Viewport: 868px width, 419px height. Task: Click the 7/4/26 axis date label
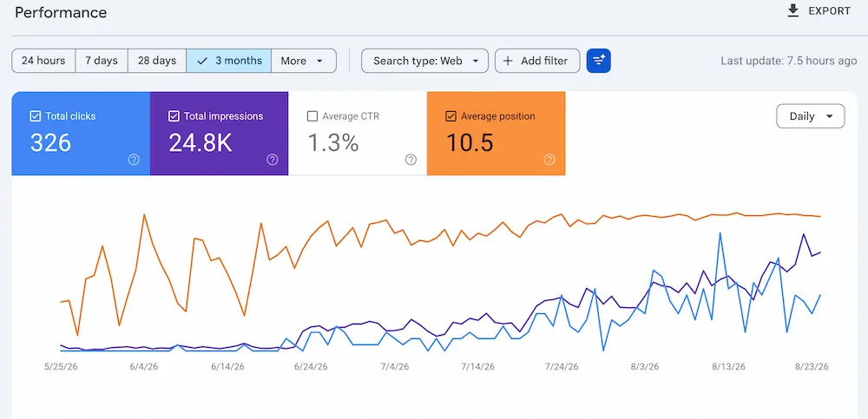395,367
